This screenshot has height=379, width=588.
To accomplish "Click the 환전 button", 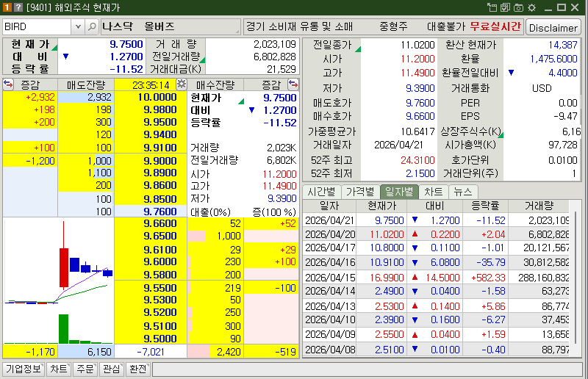I will (x=138, y=369).
